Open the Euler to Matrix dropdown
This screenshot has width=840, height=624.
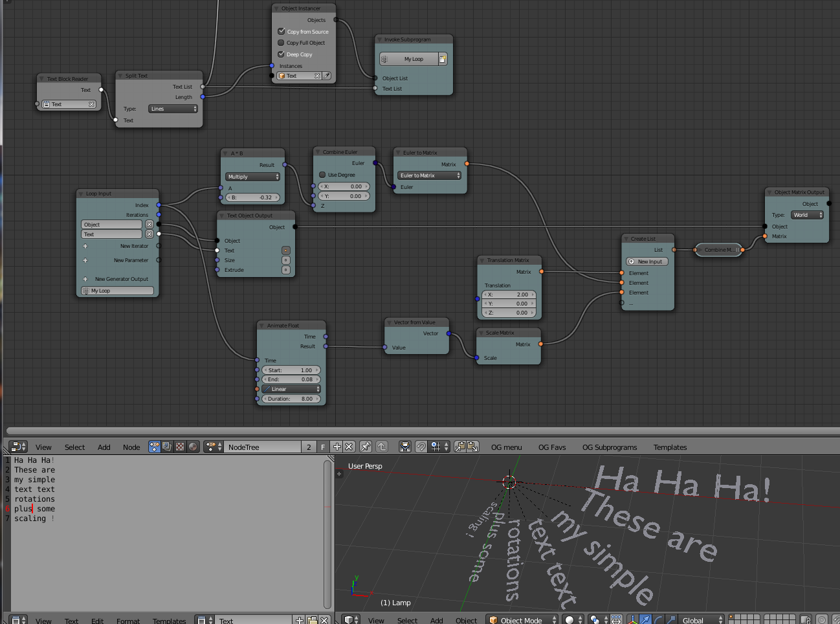click(x=429, y=175)
